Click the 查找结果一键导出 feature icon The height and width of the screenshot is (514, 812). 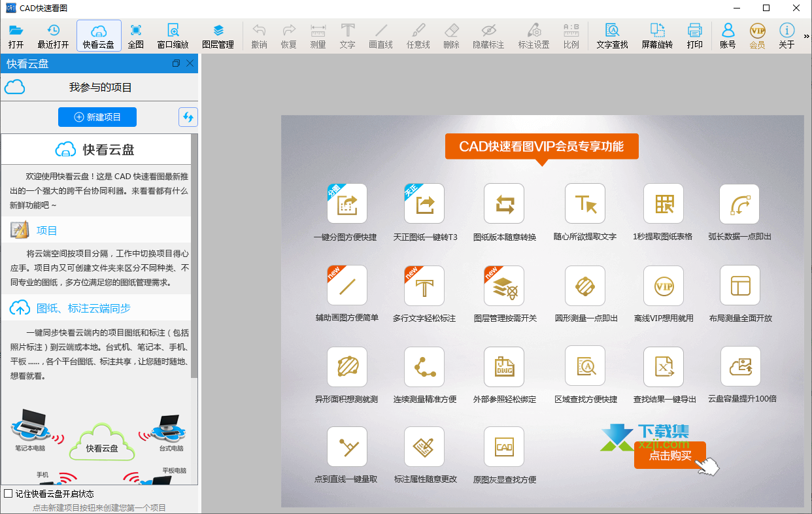(664, 366)
